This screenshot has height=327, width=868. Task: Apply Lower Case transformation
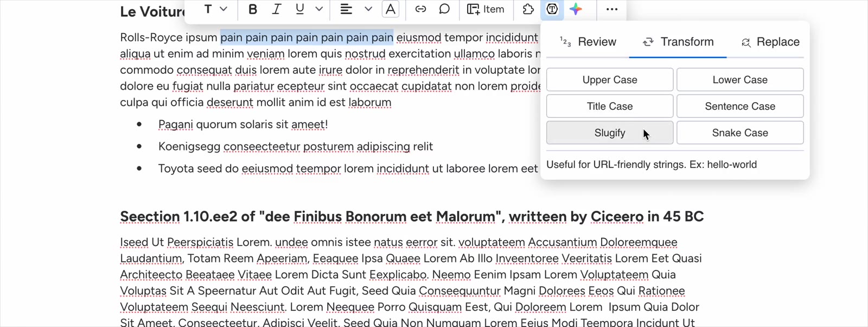pos(740,80)
